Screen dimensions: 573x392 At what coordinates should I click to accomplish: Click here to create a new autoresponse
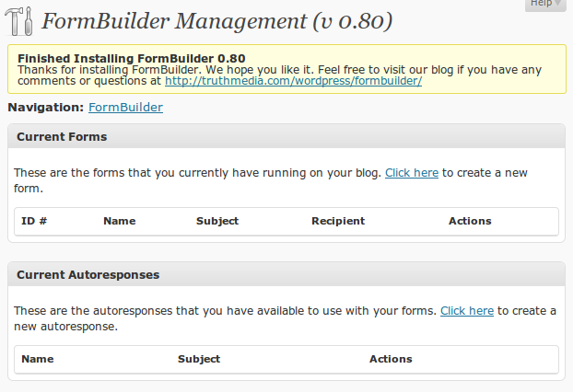pyautogui.click(x=467, y=311)
